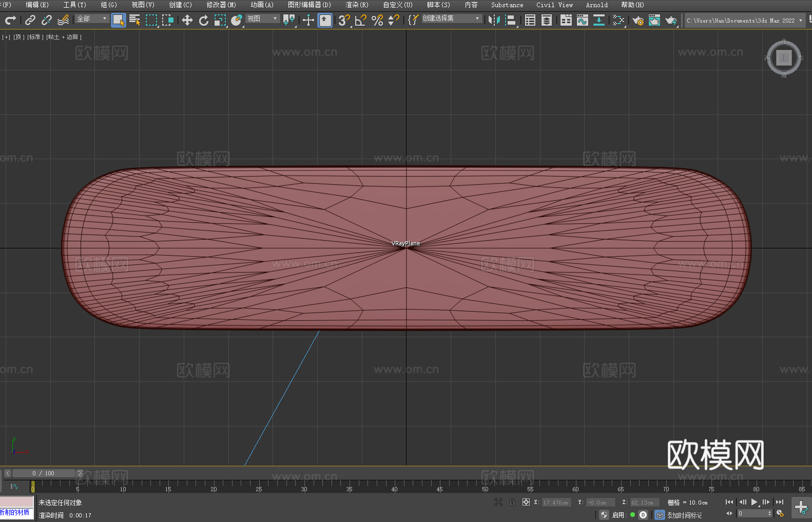This screenshot has height=522, width=812.
Task: Open the selection filter dropdown 全部
Action: [92, 18]
